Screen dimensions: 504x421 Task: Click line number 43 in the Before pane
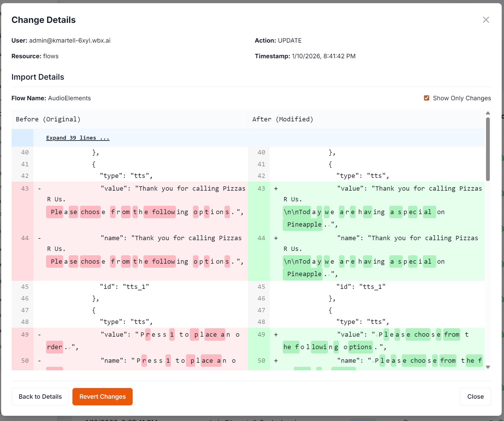(x=25, y=188)
